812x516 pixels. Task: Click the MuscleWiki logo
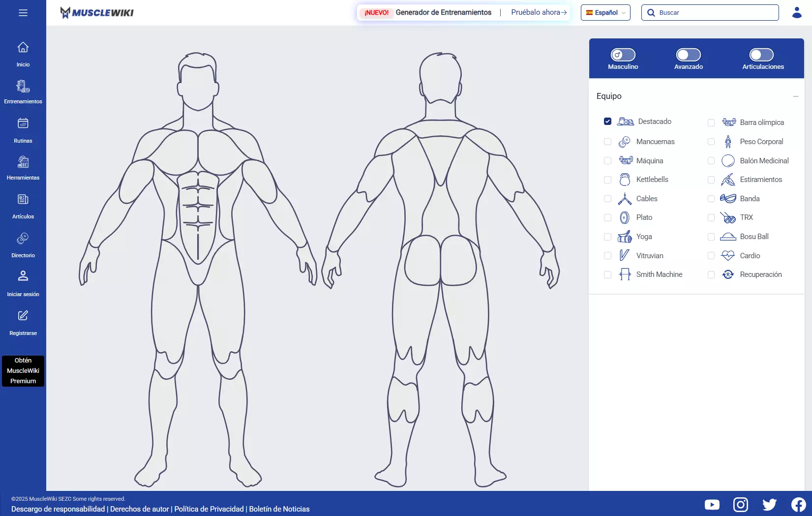(x=97, y=12)
